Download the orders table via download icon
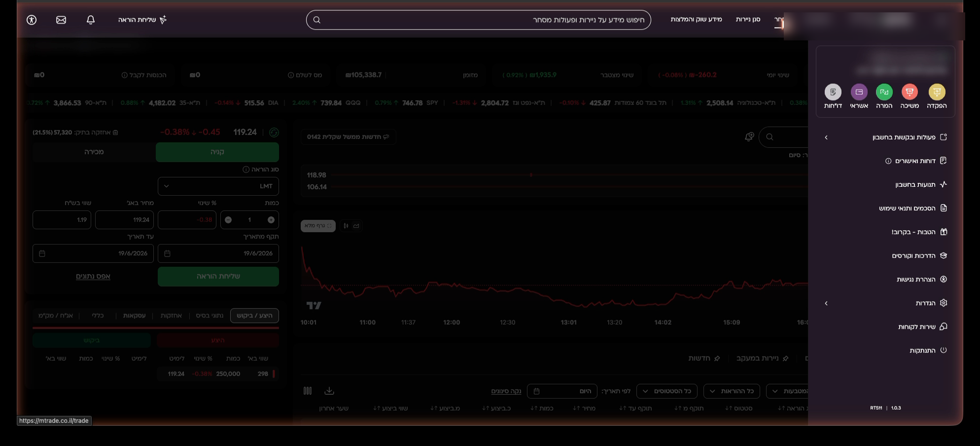980x446 pixels. [329, 391]
